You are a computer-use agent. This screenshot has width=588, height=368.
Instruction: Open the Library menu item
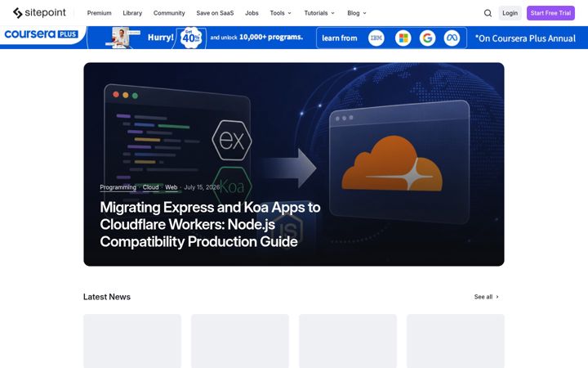pos(132,13)
